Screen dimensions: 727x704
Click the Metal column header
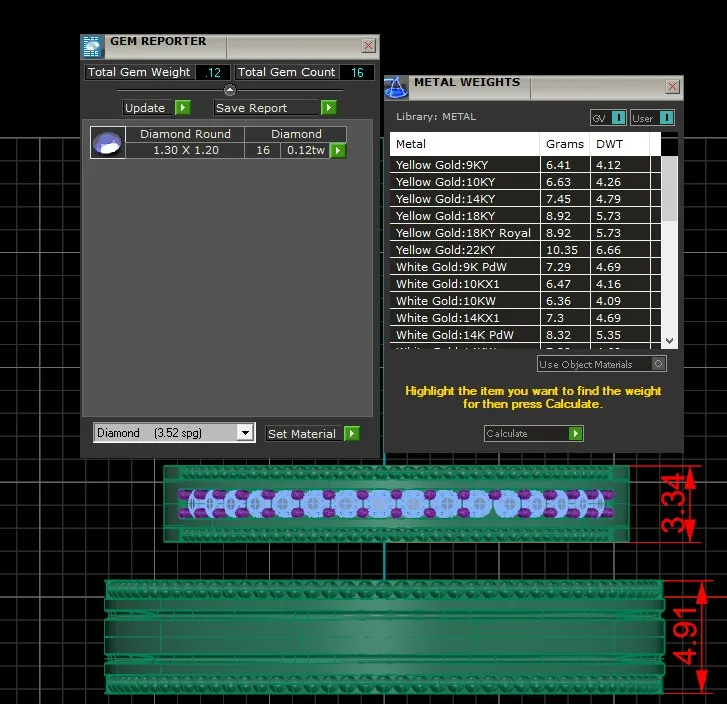pyautogui.click(x=465, y=144)
